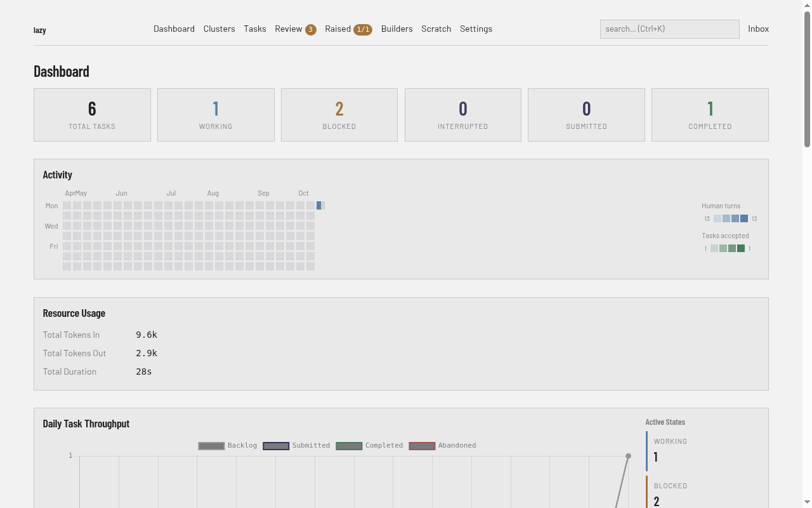Click the Active States heading

pyautogui.click(x=665, y=422)
